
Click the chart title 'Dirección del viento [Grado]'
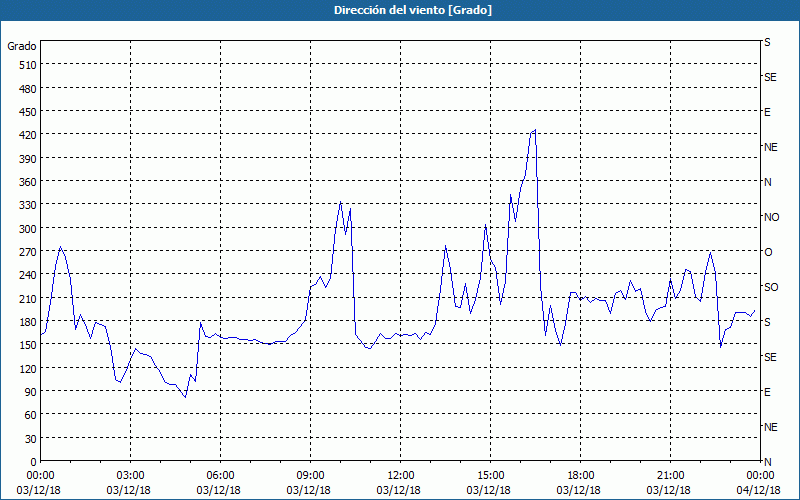[x=413, y=10]
